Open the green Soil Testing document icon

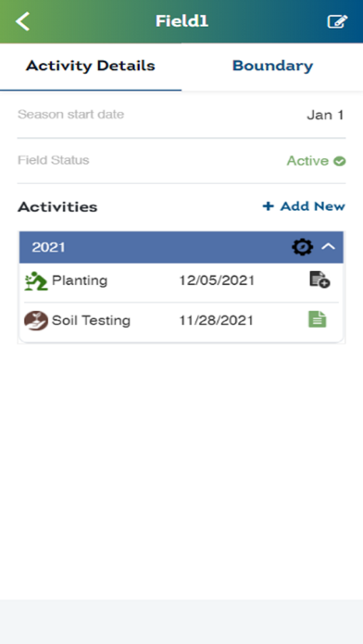coord(318,319)
